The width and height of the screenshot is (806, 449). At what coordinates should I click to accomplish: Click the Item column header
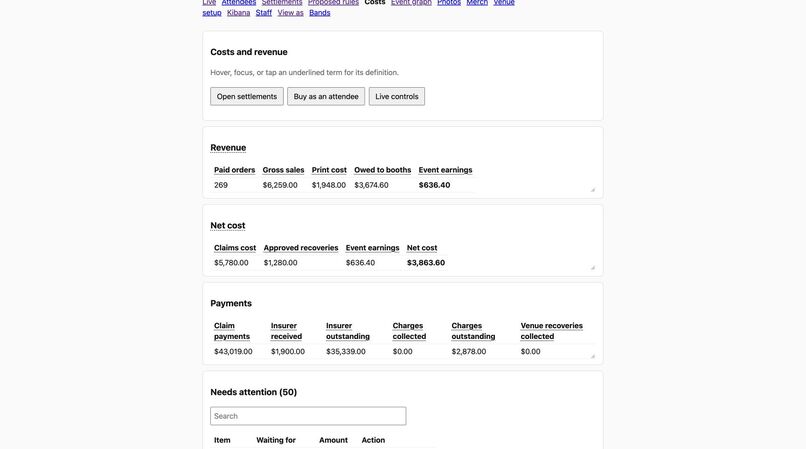coord(222,440)
